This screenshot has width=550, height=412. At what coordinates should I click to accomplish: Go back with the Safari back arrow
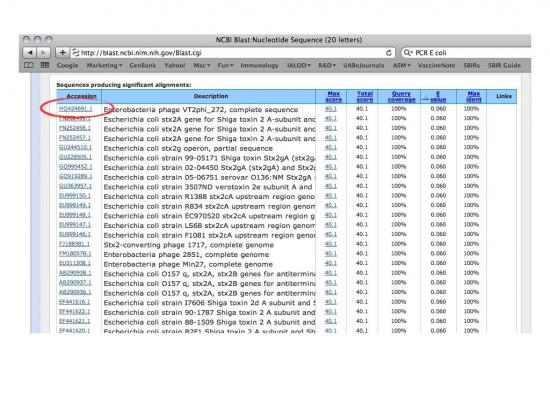coord(30,53)
